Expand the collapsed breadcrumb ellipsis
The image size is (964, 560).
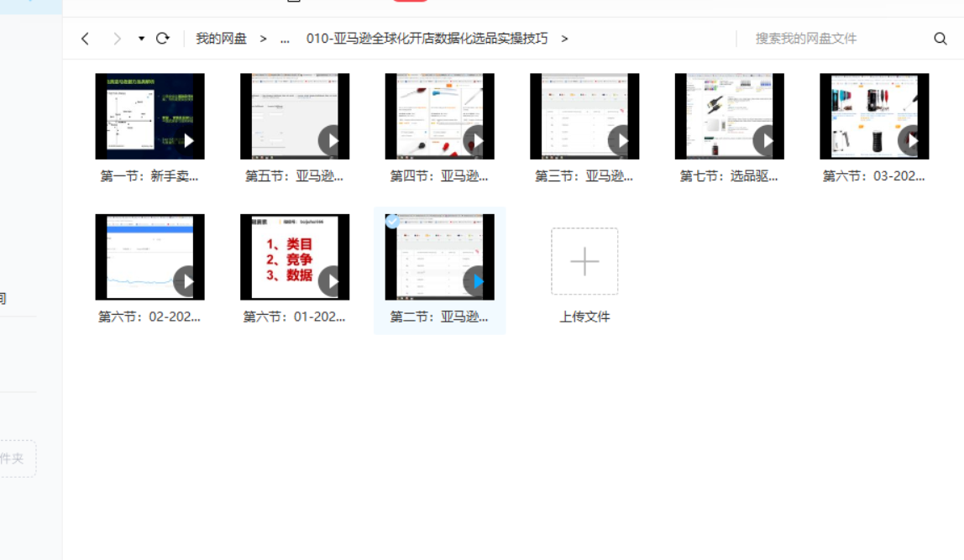285,39
